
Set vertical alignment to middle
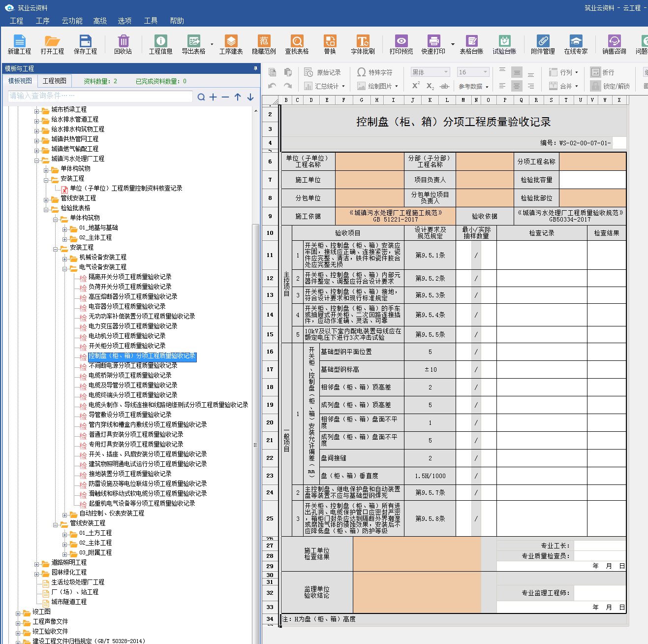pyautogui.click(x=517, y=72)
